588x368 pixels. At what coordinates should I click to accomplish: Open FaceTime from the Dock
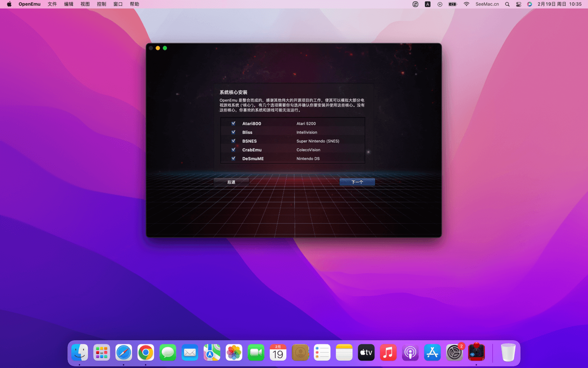(256, 352)
